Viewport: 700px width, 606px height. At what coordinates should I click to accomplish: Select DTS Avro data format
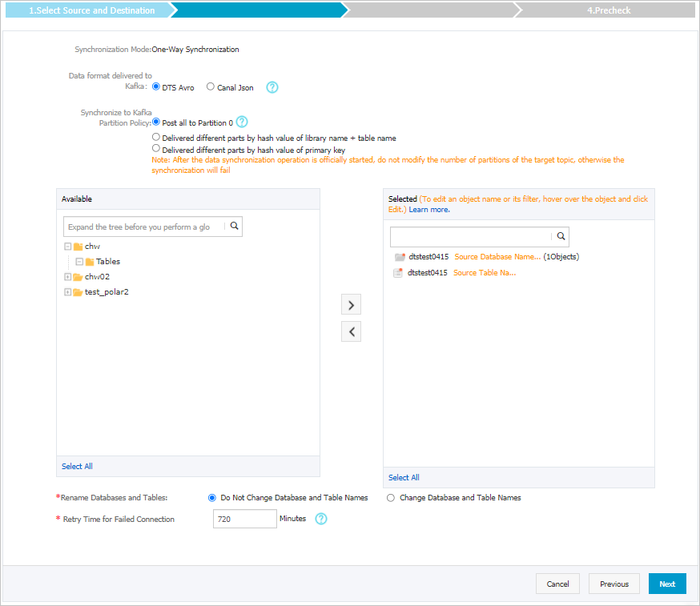[x=156, y=86]
